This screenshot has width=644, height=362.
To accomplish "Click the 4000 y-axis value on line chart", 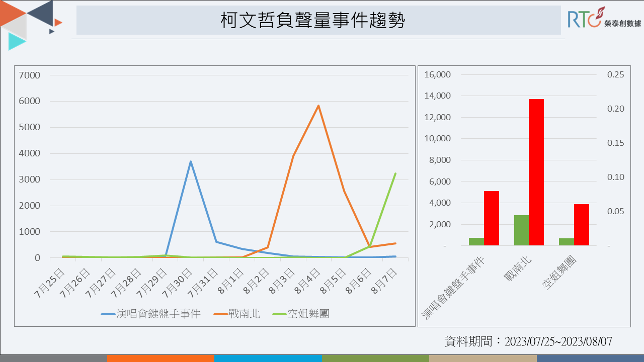I will tap(30, 153).
